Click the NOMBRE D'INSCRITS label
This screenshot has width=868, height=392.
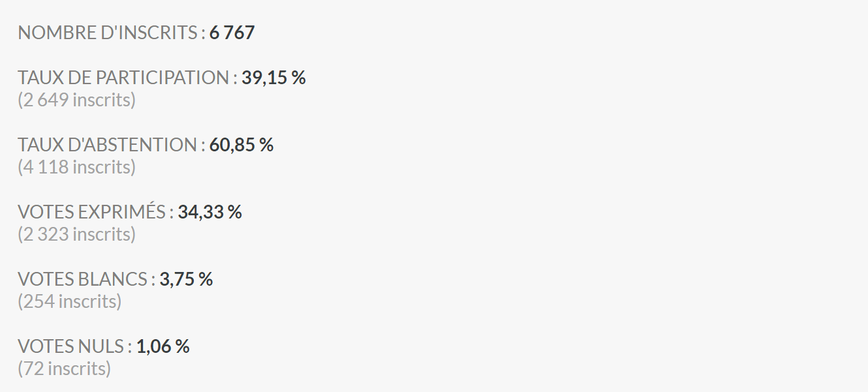click(108, 33)
